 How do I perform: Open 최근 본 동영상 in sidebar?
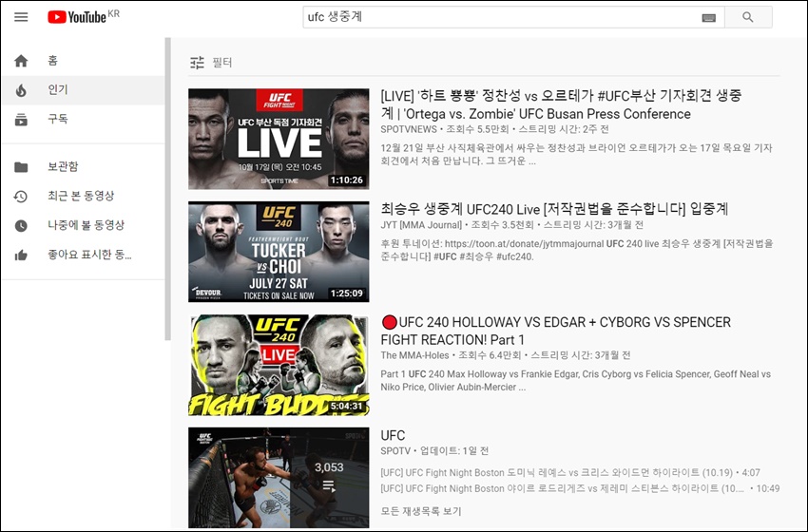point(83,197)
